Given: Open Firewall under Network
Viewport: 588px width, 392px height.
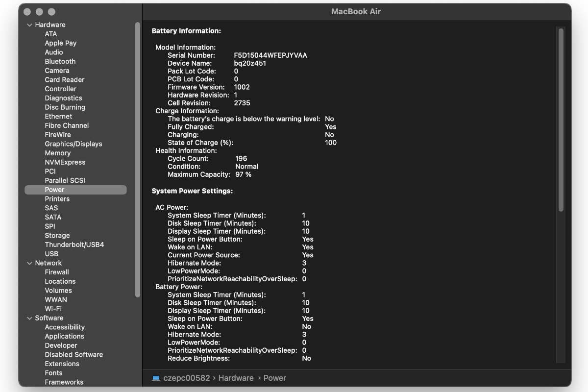Looking at the screenshot, I should [x=57, y=272].
